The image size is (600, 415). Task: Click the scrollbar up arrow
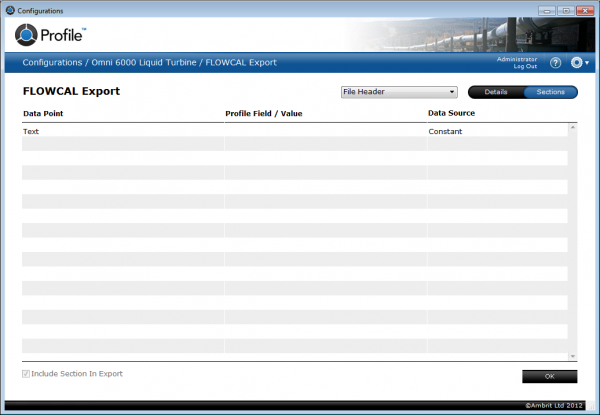(572, 127)
